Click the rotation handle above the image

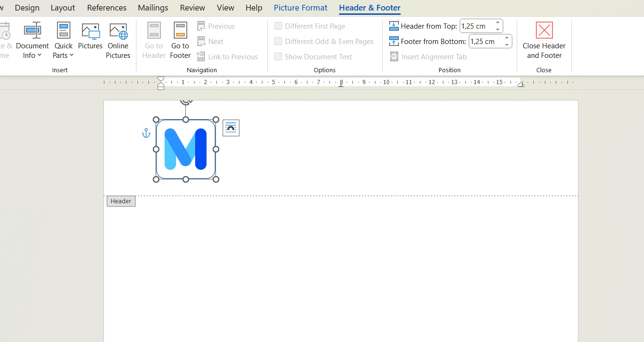tap(186, 101)
